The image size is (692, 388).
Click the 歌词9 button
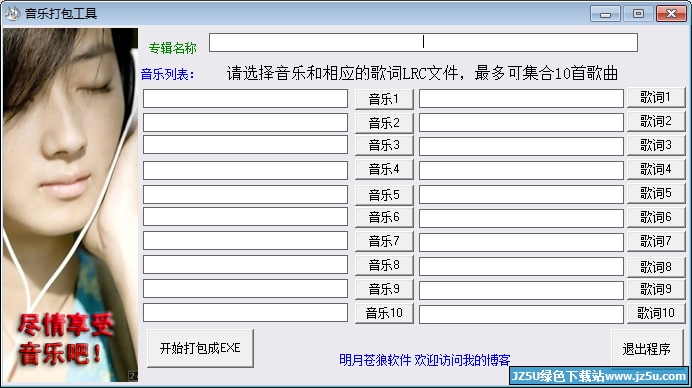(656, 289)
